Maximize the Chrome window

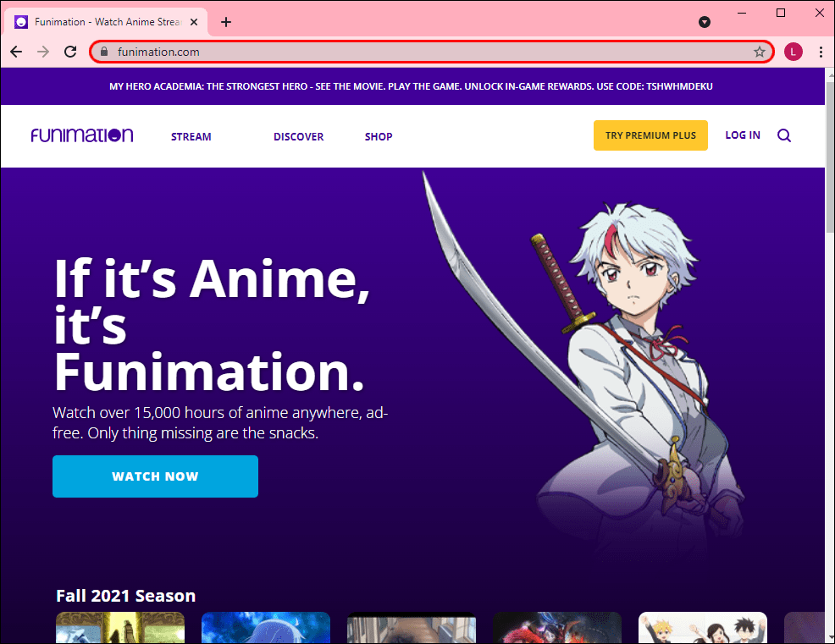pyautogui.click(x=781, y=13)
